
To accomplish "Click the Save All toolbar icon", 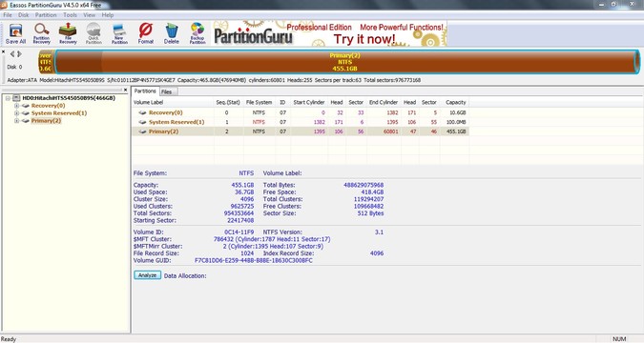I will click(15, 33).
